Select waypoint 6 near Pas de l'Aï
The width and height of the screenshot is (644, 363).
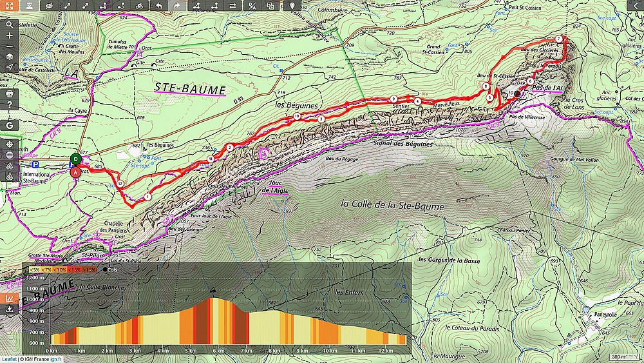click(531, 81)
